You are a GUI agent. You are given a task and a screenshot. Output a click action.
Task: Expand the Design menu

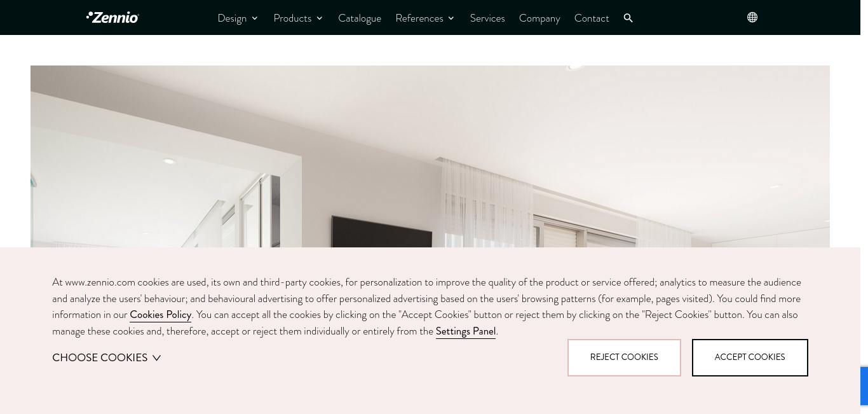click(x=238, y=18)
